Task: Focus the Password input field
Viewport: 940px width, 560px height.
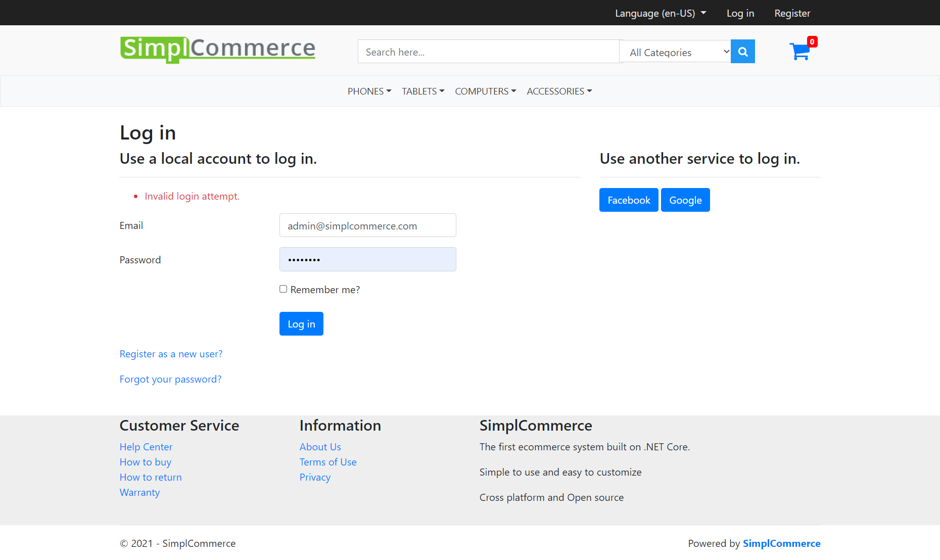Action: click(368, 259)
